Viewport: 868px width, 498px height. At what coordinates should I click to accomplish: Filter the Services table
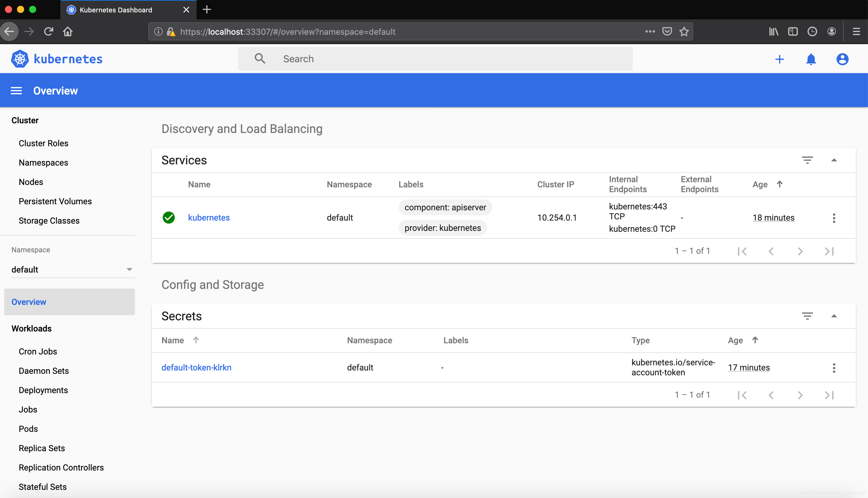(x=807, y=160)
